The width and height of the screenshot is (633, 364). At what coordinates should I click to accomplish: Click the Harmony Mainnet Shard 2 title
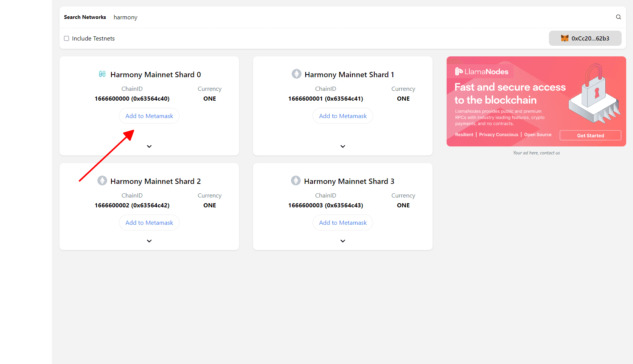click(156, 181)
